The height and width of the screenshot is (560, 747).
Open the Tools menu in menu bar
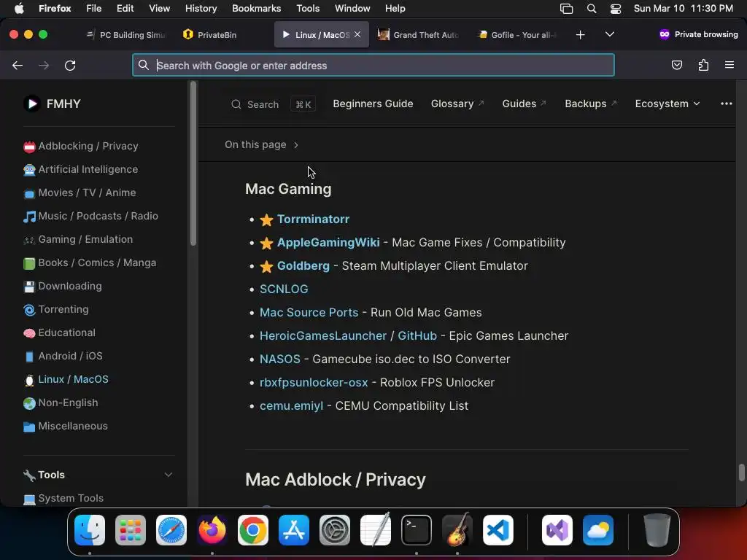coord(308,9)
